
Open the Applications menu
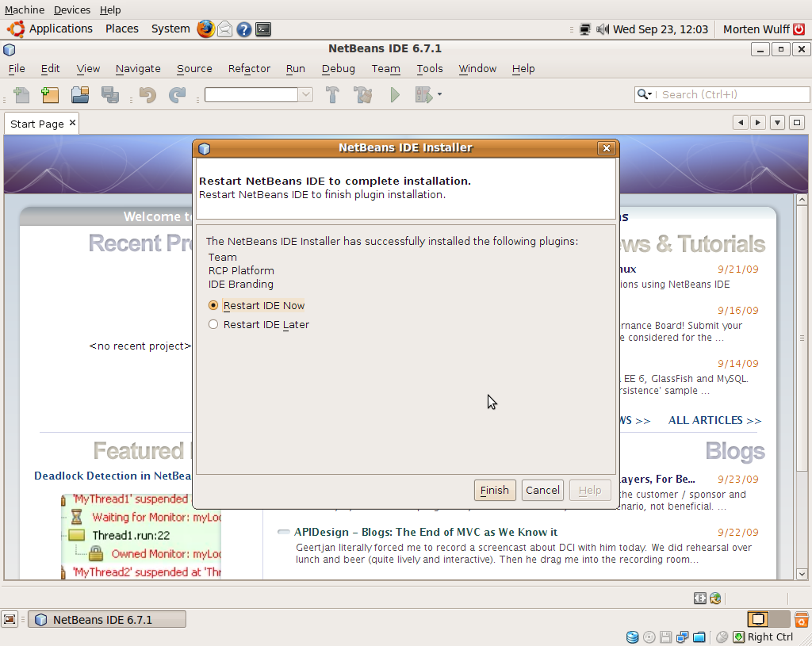coord(60,29)
